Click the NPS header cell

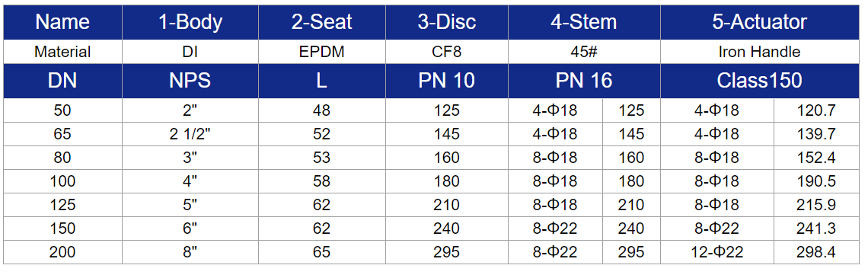pyautogui.click(x=190, y=81)
